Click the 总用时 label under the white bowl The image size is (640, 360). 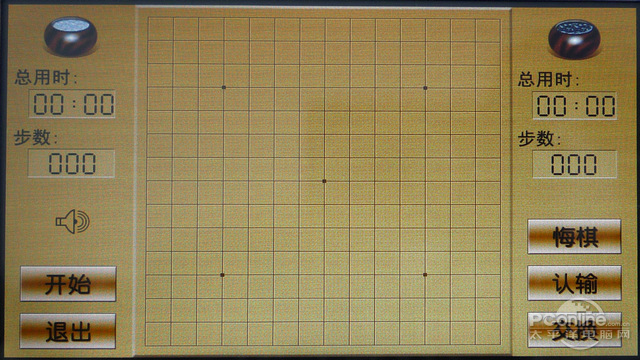46,77
